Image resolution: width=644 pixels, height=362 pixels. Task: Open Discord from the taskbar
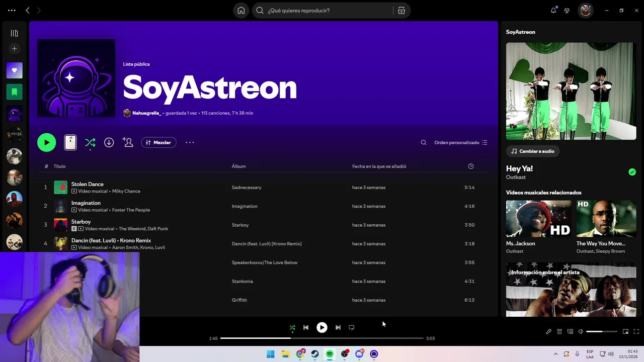point(359,354)
